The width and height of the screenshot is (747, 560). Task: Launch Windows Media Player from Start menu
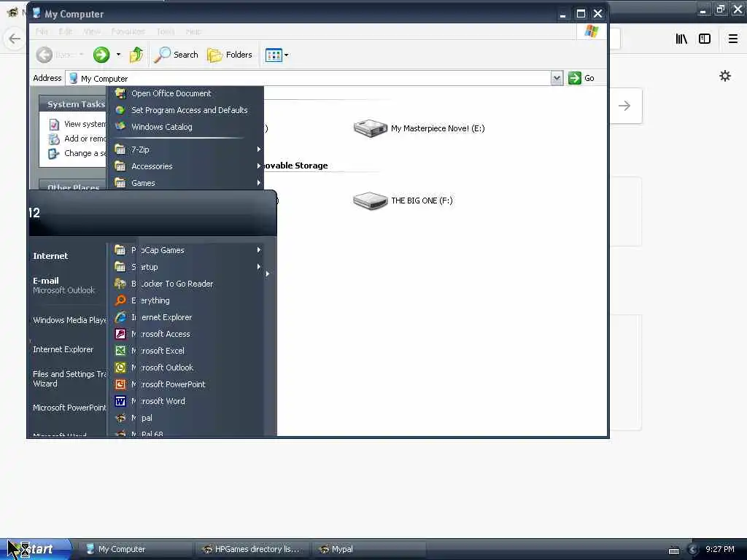tap(69, 320)
